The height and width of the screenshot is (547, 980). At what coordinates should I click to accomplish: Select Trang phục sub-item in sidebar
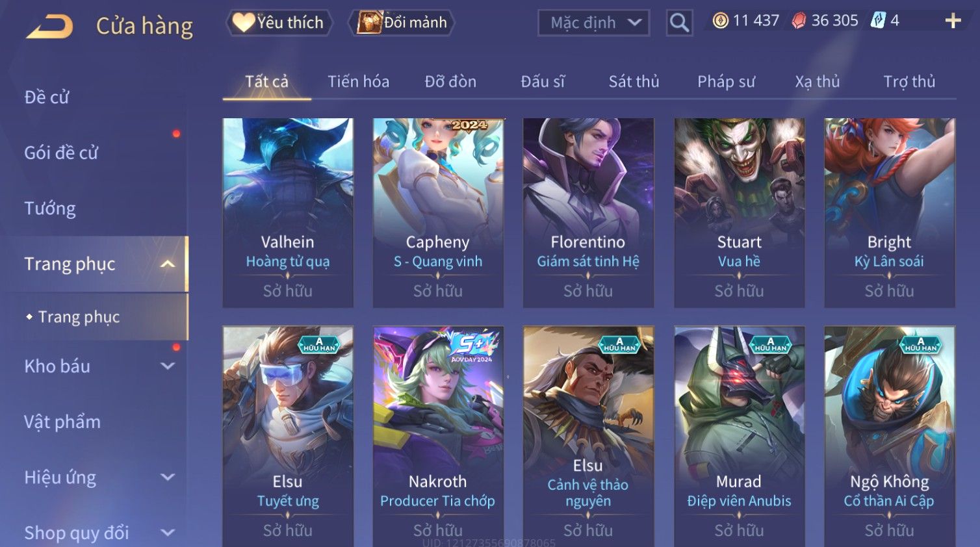coord(79,316)
